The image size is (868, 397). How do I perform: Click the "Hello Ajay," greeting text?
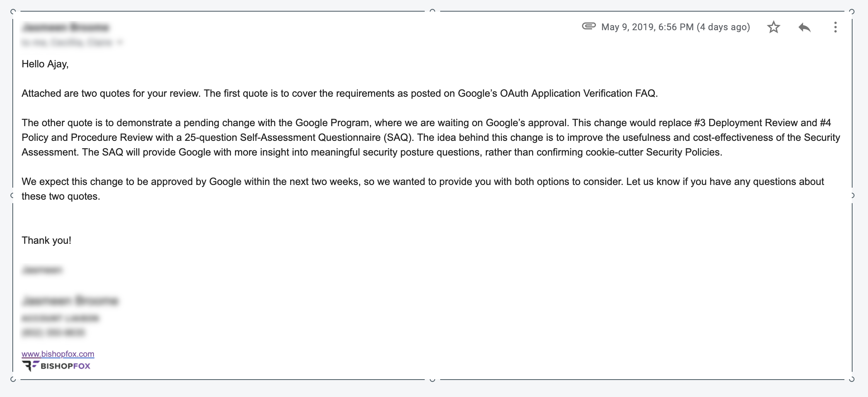[45, 64]
